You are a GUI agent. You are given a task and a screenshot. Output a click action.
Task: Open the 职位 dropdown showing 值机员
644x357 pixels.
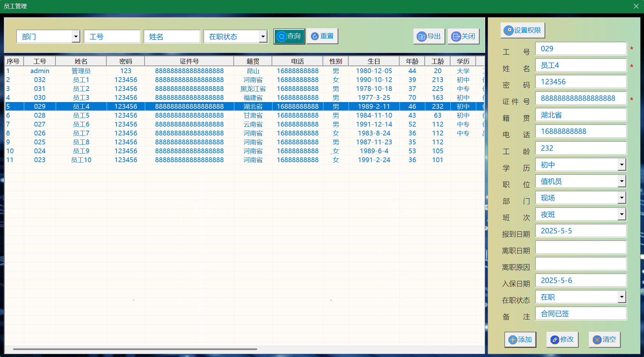coord(622,181)
